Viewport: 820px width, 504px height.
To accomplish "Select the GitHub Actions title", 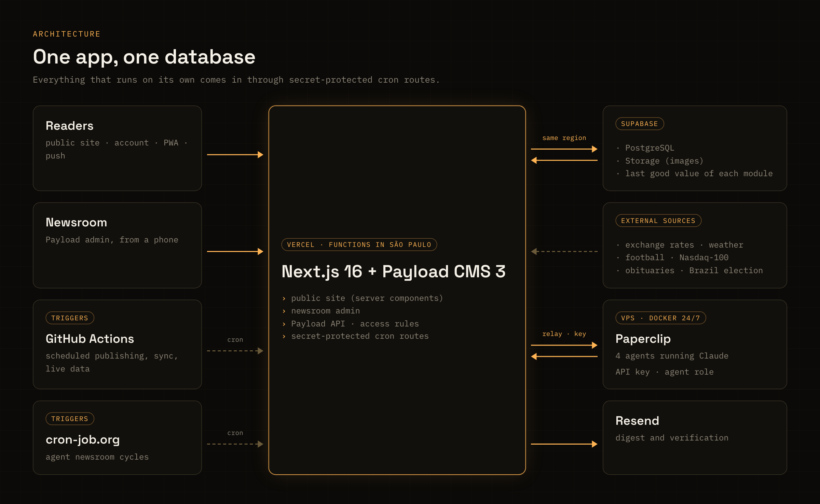I will [90, 339].
